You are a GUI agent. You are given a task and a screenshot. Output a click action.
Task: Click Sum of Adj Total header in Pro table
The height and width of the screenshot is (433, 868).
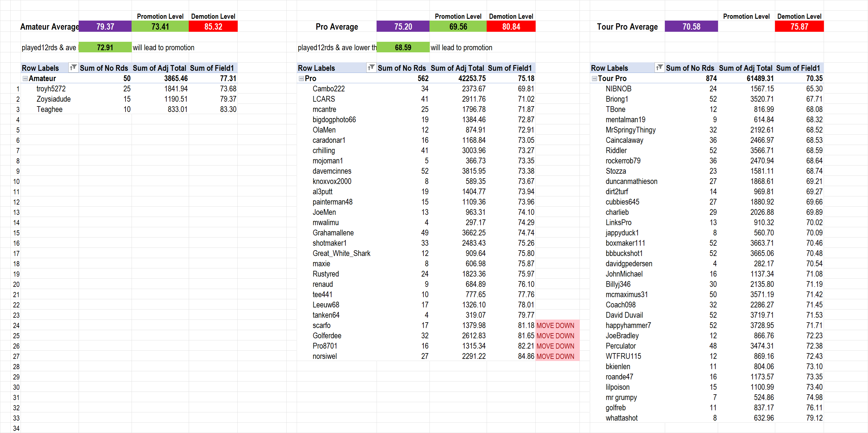pos(457,68)
